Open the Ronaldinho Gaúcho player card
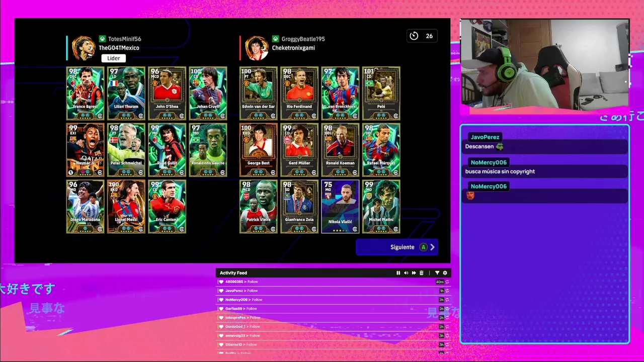 pos(208,150)
